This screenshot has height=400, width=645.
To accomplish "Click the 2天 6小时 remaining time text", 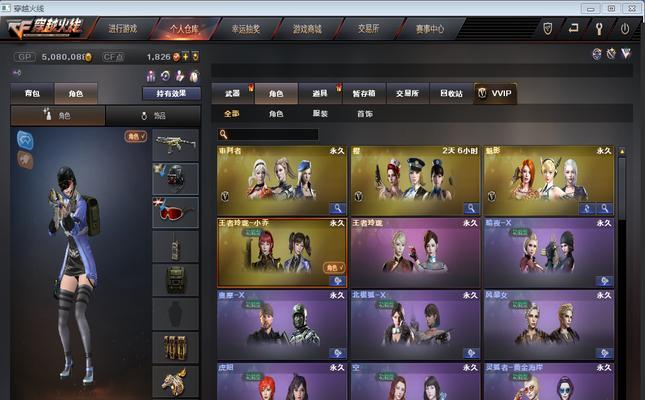I will pos(460,151).
